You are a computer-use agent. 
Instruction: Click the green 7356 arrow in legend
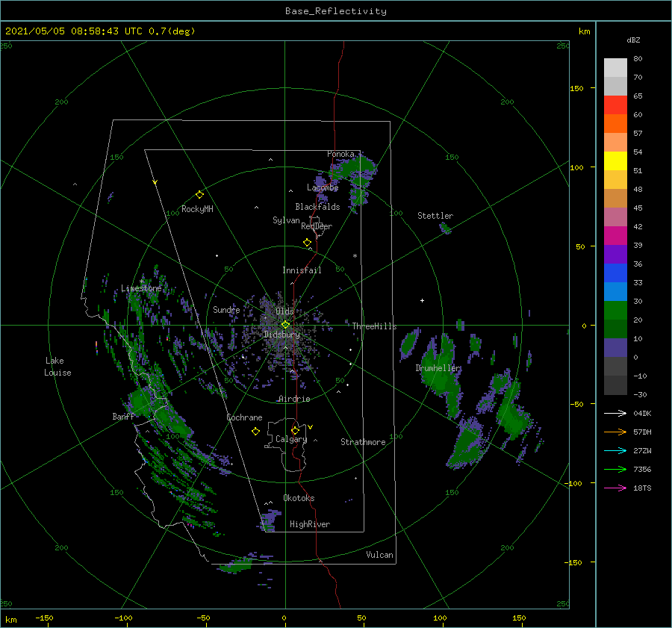(x=615, y=470)
